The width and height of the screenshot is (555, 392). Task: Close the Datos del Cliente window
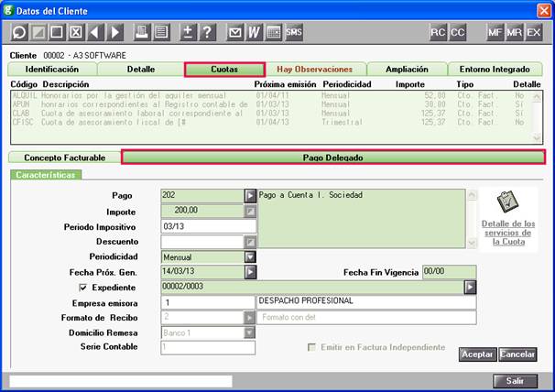coord(544,11)
